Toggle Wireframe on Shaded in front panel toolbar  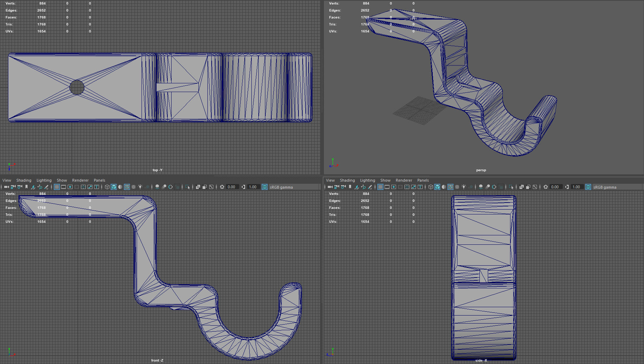[127, 187]
